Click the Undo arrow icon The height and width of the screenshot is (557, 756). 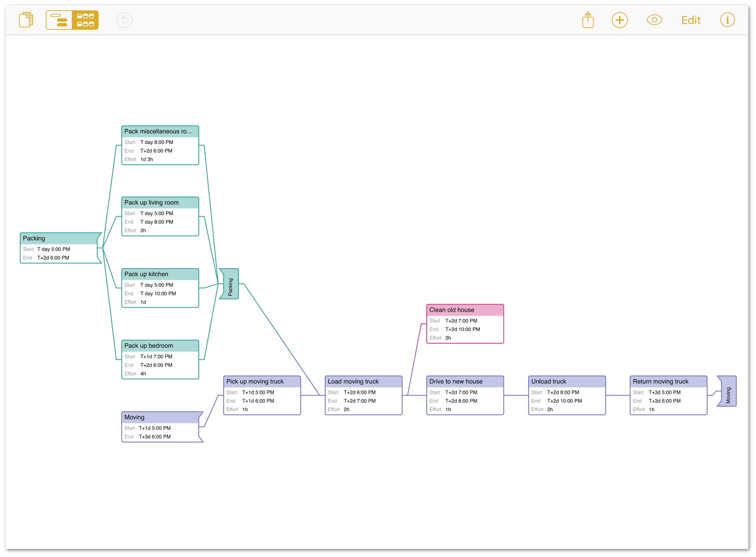coord(125,20)
